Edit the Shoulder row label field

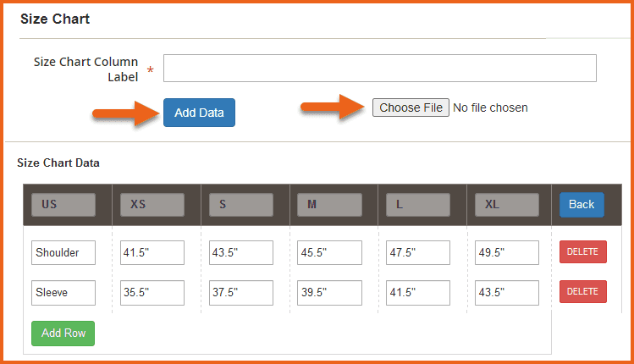tap(63, 252)
